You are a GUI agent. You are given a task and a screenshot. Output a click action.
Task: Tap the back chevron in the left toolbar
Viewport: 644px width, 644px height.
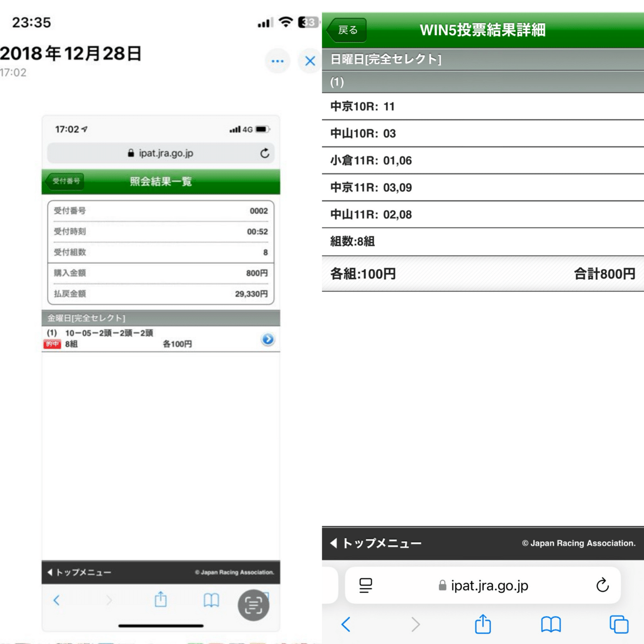click(56, 600)
